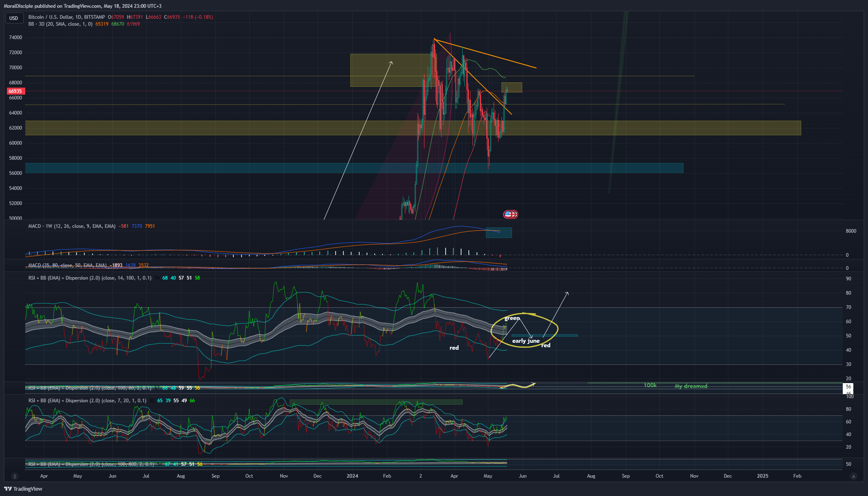Screen dimensions: 868x496
Task: Click the Nov label before Dec 2023
Action: point(284,476)
